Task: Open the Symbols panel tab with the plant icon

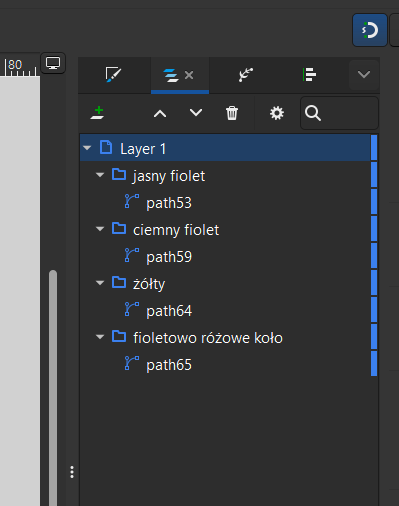Action: 246,75
